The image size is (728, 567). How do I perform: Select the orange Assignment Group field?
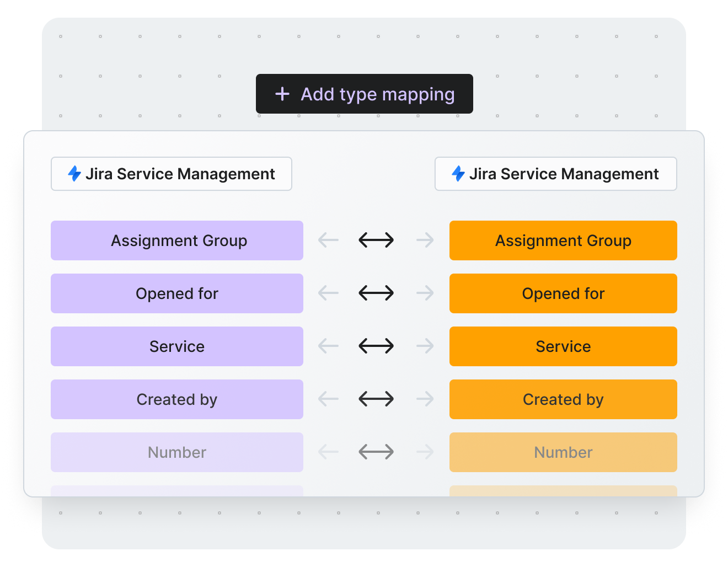563,240
